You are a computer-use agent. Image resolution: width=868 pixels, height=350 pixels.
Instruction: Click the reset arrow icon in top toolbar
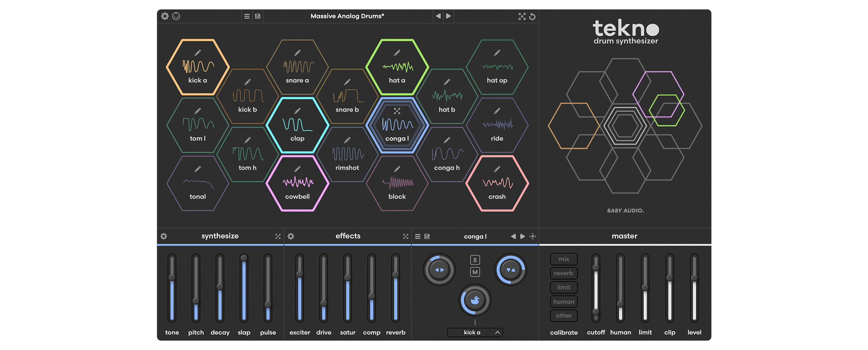(532, 16)
